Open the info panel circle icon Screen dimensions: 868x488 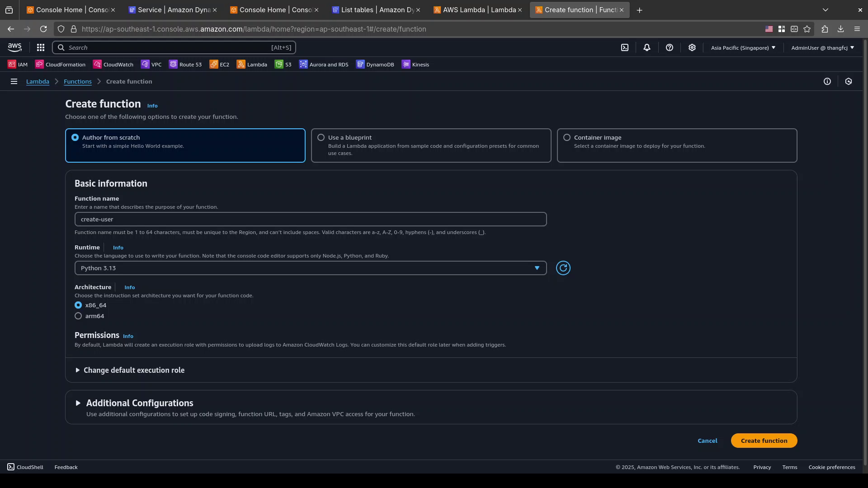click(827, 82)
